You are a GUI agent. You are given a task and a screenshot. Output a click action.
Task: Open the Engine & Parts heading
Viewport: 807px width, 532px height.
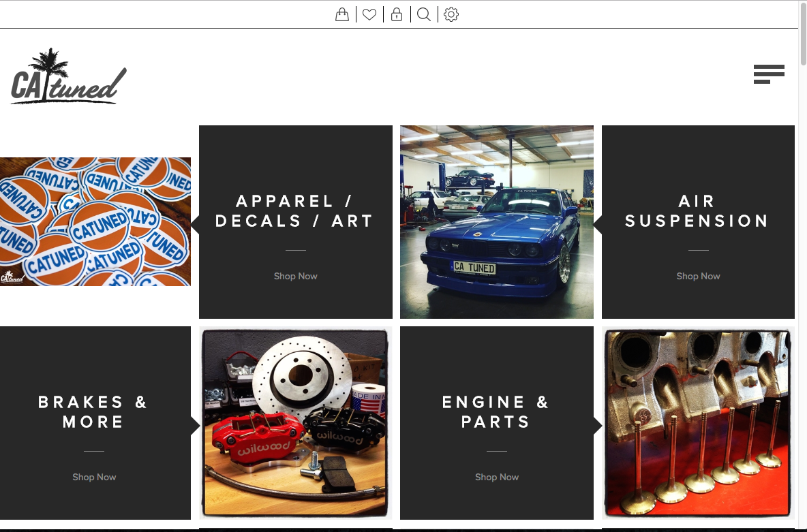[496, 411]
